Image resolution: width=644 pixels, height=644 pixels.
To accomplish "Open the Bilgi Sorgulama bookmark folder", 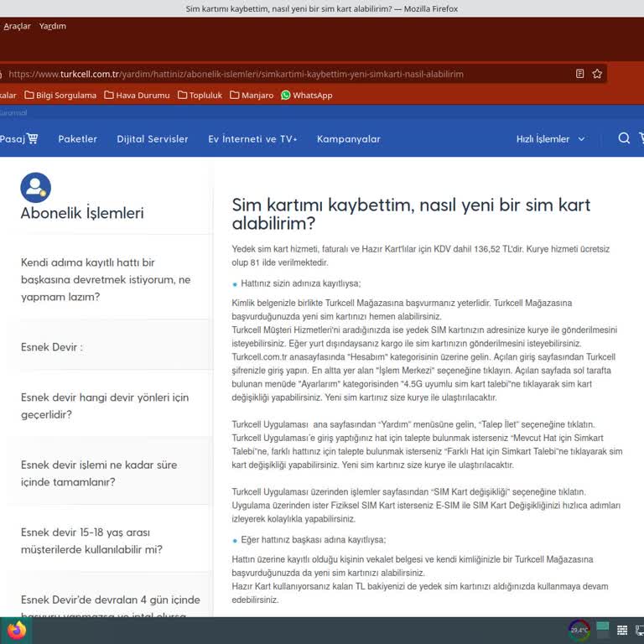I will click(x=60, y=96).
